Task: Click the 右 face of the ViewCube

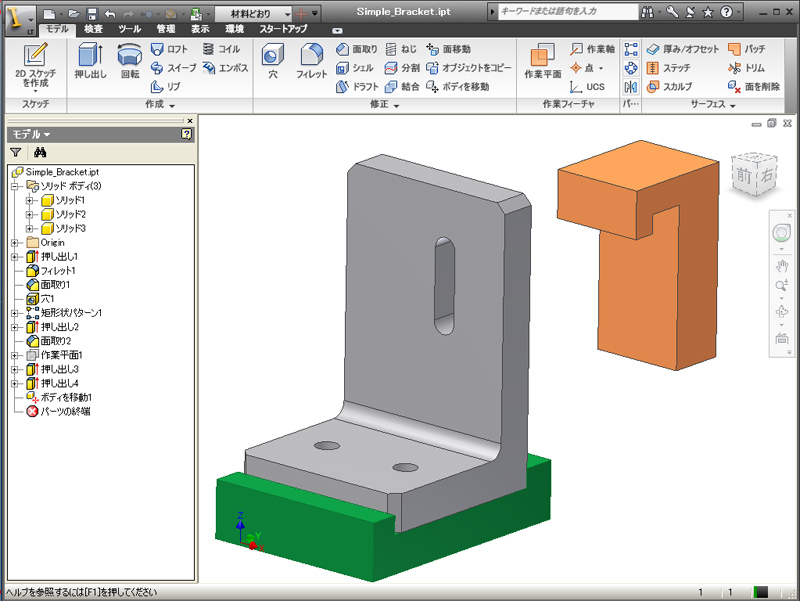Action: 767,176
